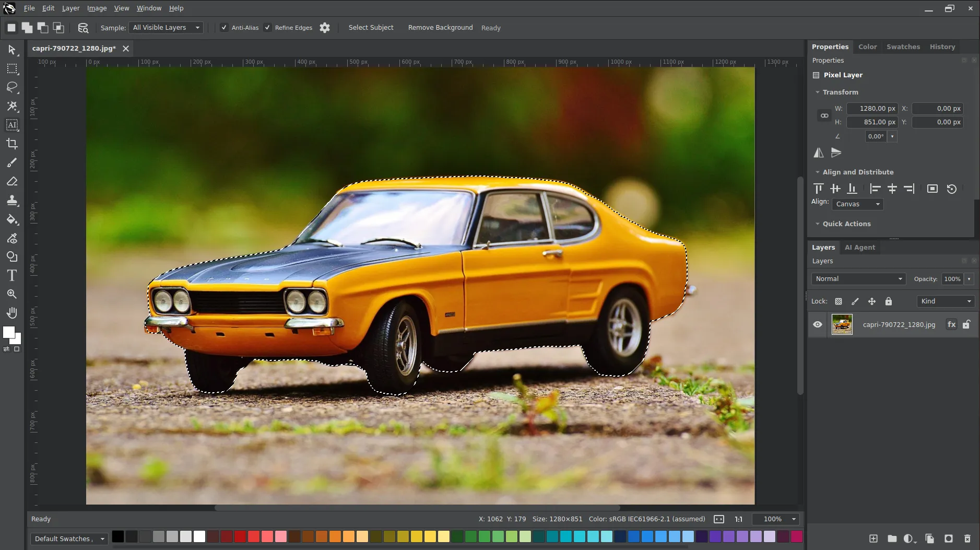Open the Sample All Visible Layers dropdown
The height and width of the screenshot is (550, 980).
(x=167, y=28)
